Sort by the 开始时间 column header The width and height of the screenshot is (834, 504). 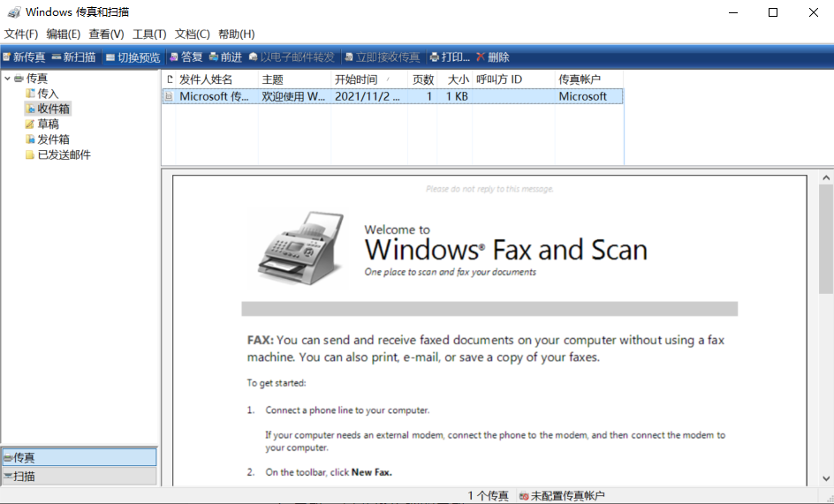369,79
